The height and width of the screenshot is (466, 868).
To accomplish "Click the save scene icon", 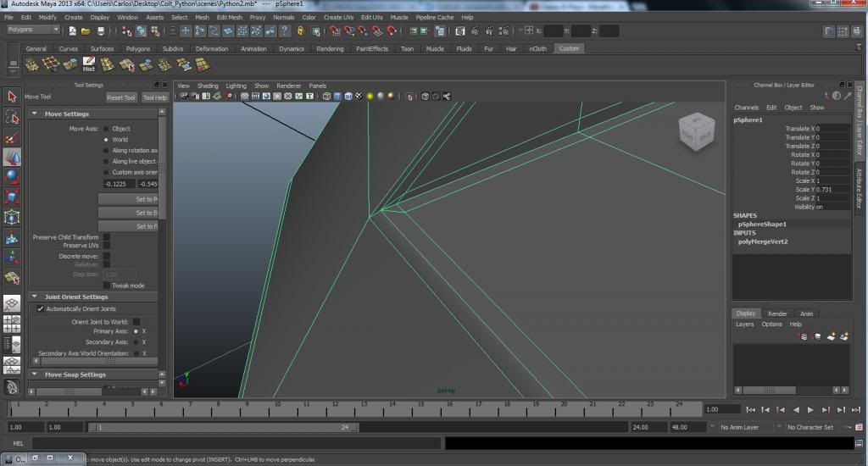I will pyautogui.click(x=102, y=31).
